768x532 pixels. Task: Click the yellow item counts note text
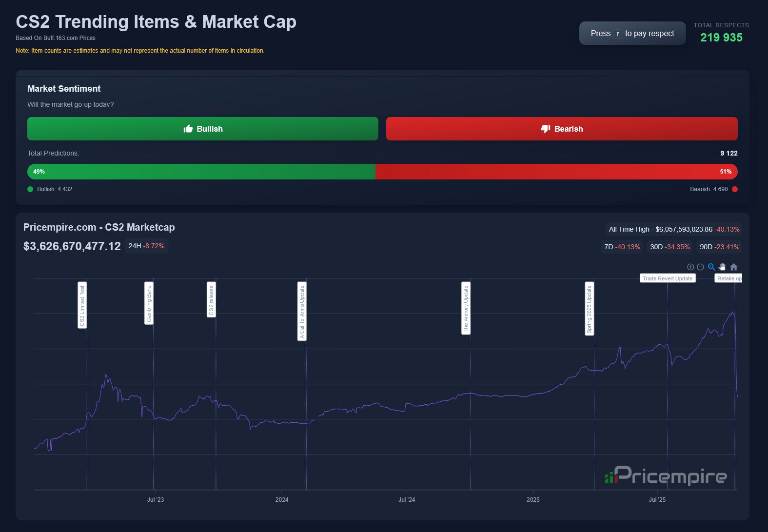pyautogui.click(x=140, y=51)
